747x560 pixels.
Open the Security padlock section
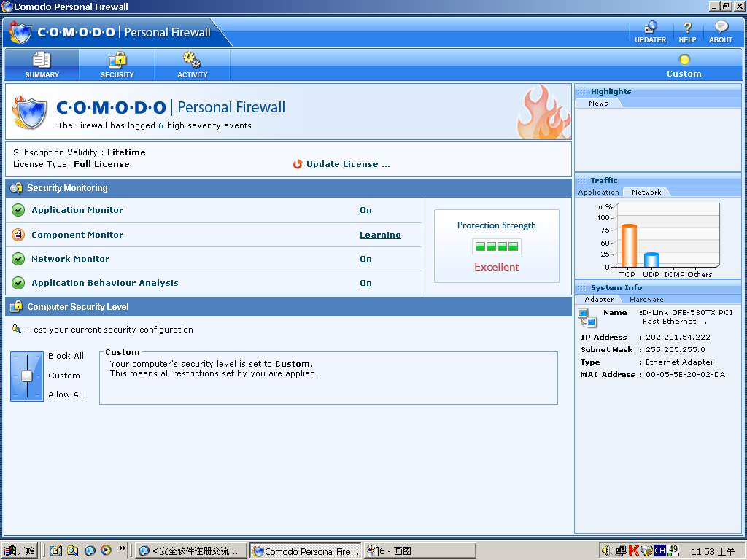click(117, 61)
